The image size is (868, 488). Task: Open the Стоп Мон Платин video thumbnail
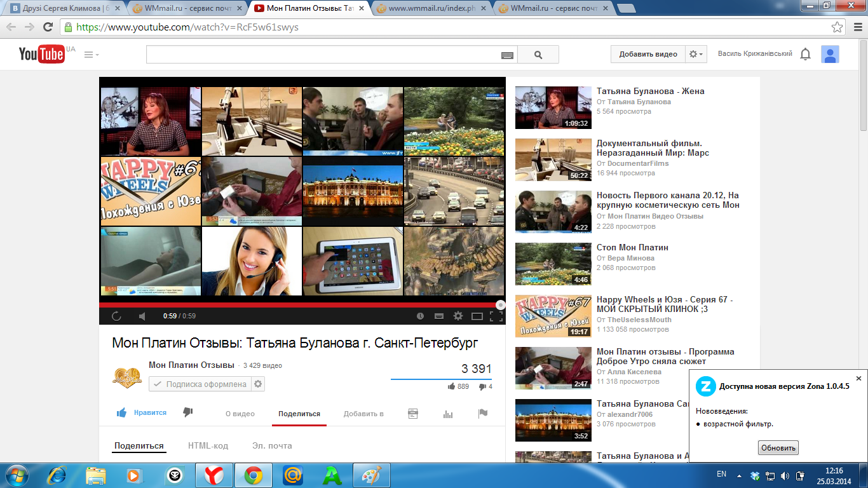(553, 264)
